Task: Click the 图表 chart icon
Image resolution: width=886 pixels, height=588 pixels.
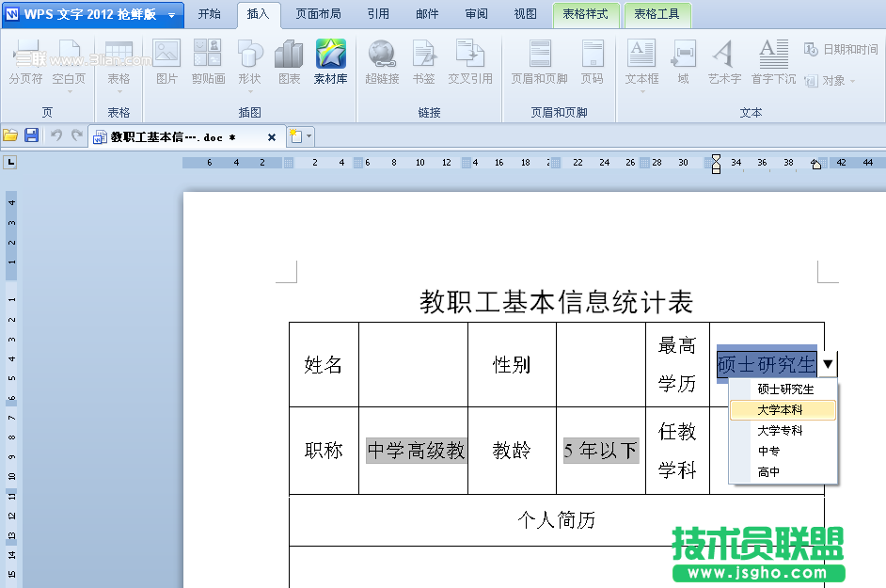Action: [289, 62]
